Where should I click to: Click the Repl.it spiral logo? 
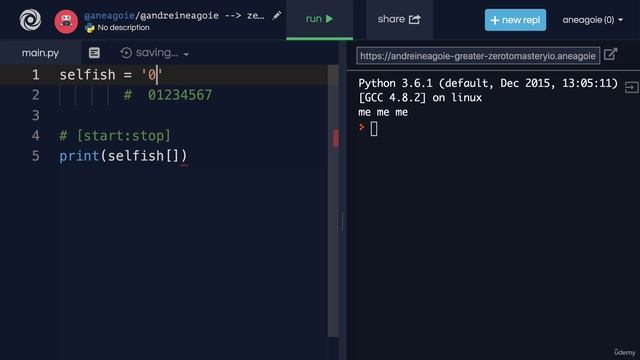[x=30, y=20]
